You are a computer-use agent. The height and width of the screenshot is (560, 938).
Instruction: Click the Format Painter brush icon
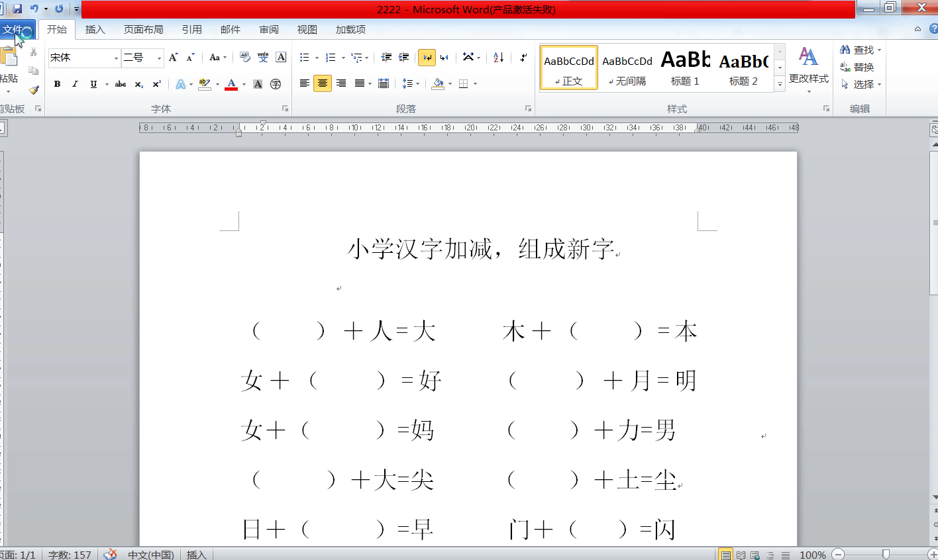click(34, 89)
